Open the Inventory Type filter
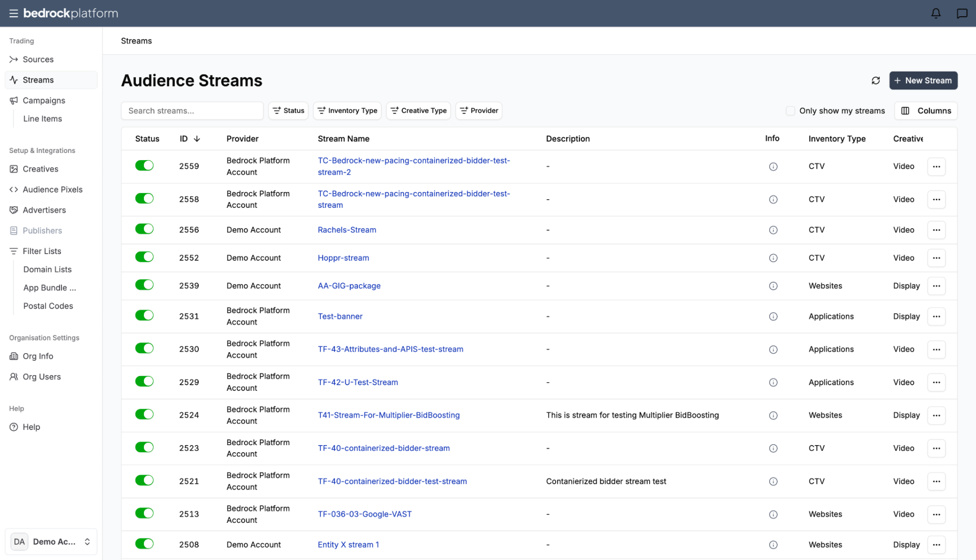Screen dimensions: 976x560 point(348,111)
